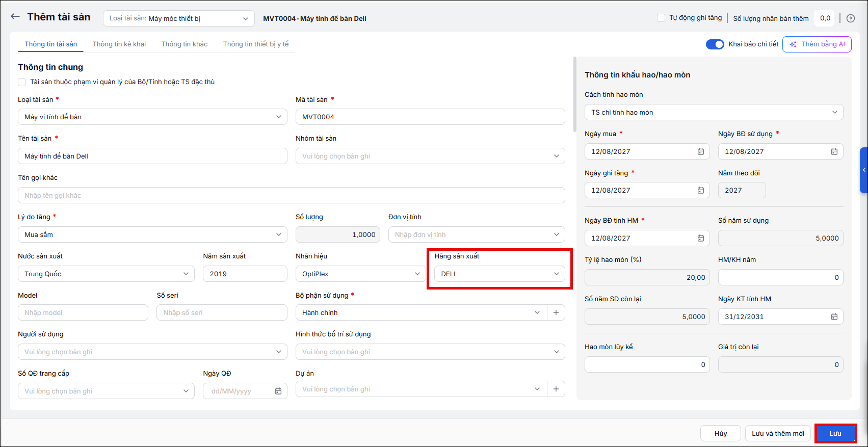Toggle Khai báo chi tiết switch

[715, 44]
